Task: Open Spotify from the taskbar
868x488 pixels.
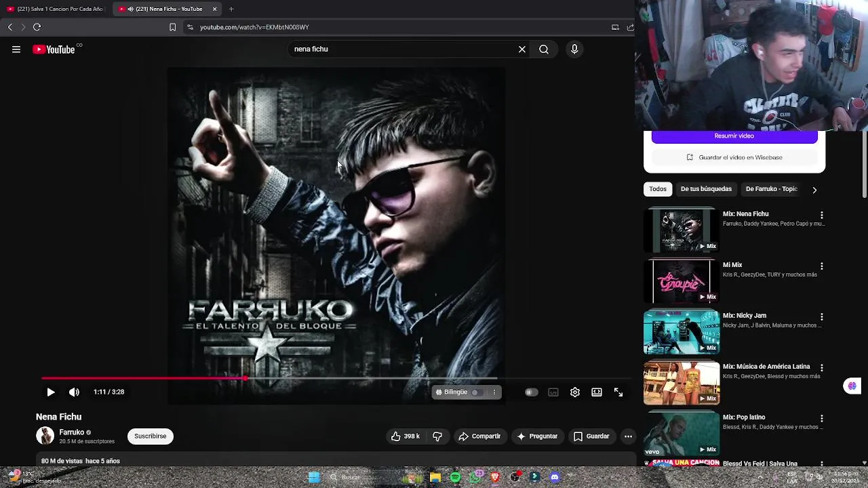Action: point(455,477)
